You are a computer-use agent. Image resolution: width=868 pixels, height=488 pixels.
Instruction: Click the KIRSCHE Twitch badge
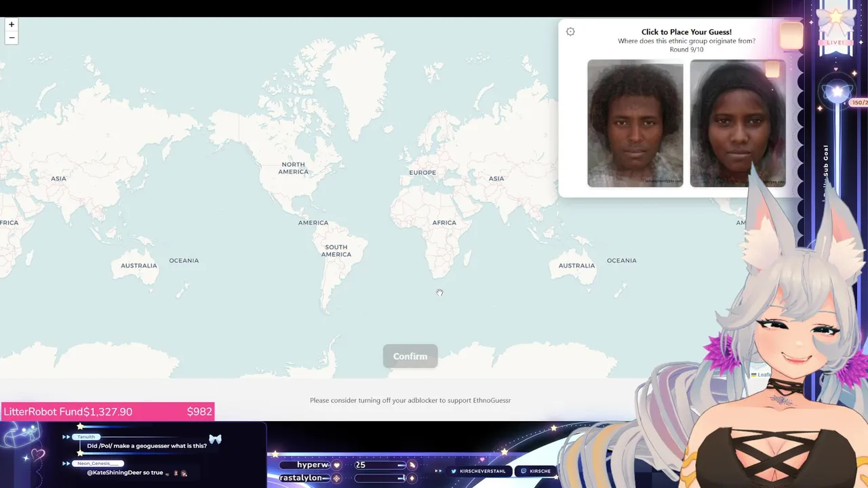pyautogui.click(x=536, y=471)
